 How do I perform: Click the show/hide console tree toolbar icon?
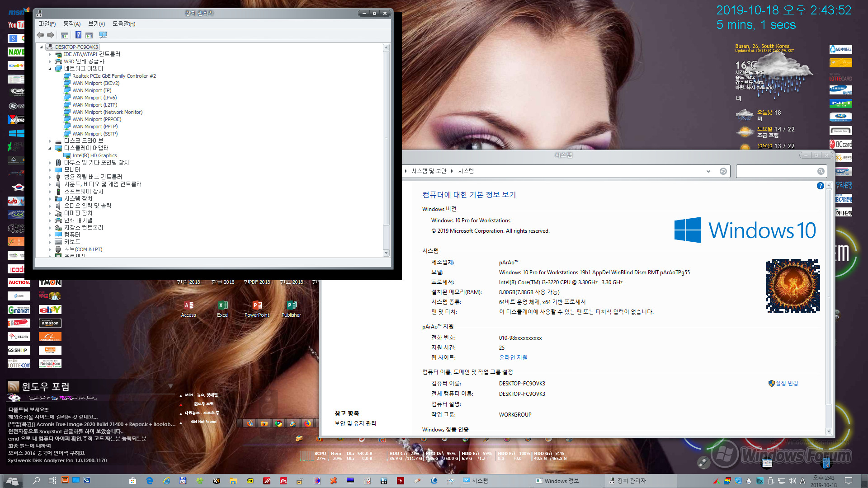[x=65, y=35]
